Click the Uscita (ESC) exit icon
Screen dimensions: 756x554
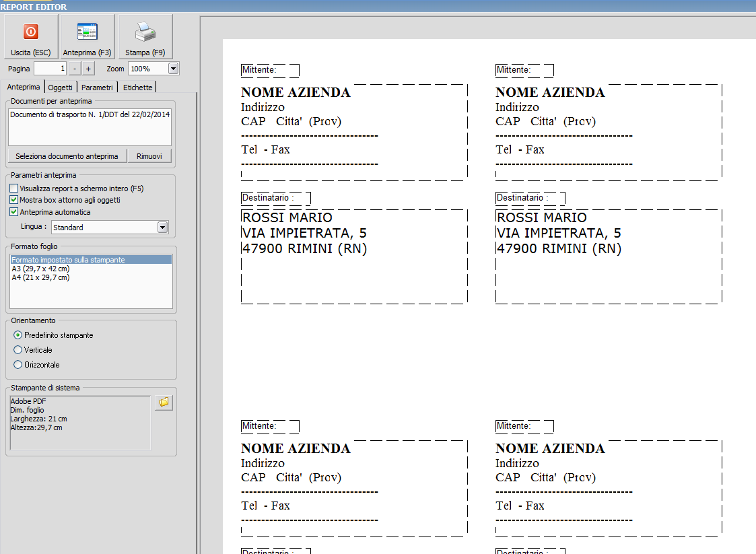click(31, 32)
